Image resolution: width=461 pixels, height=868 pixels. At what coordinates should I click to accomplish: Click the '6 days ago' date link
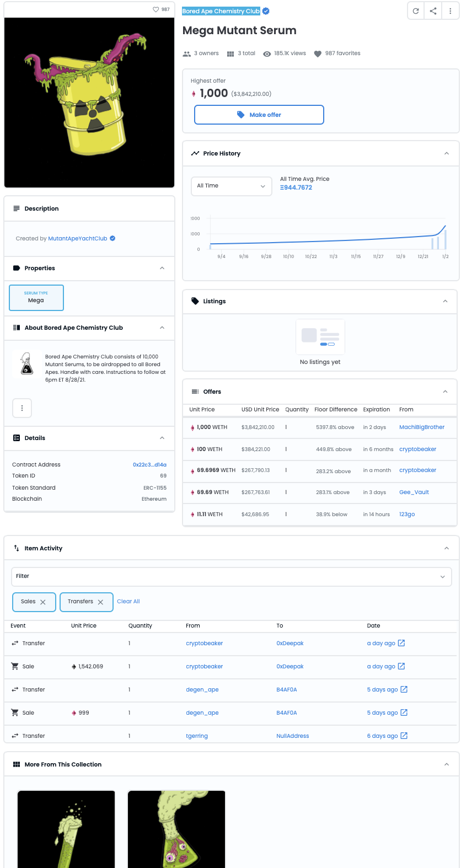coord(382,736)
